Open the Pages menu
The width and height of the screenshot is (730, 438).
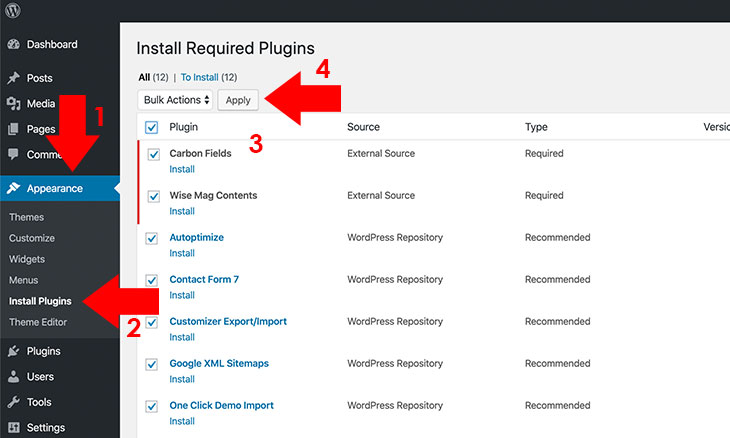[41, 129]
